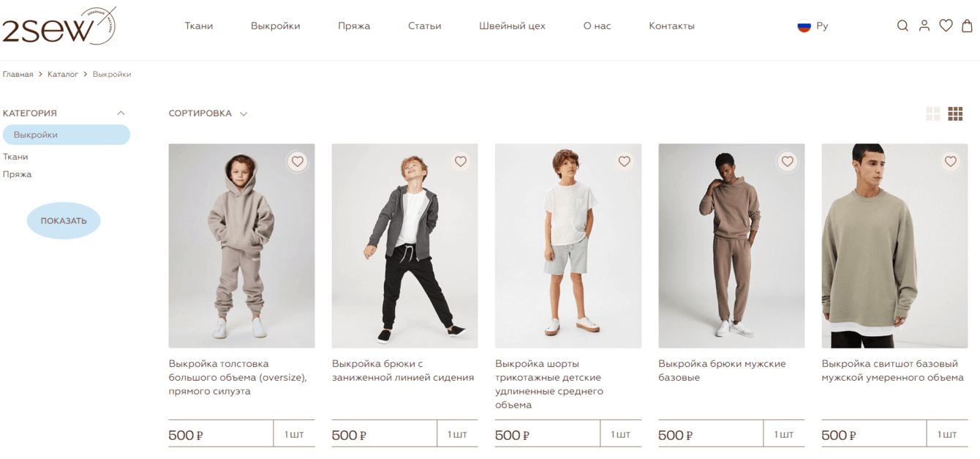
Task: Open the Ткани menu item
Action: coord(199,26)
